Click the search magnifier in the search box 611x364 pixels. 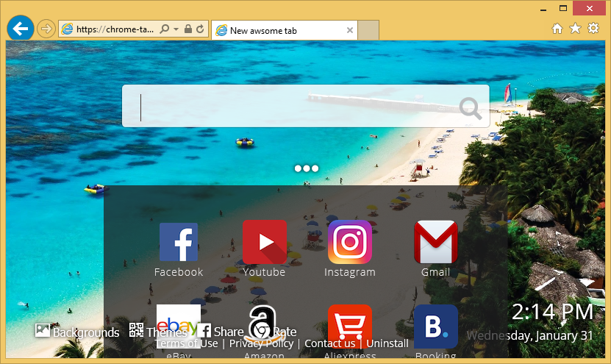point(471,109)
